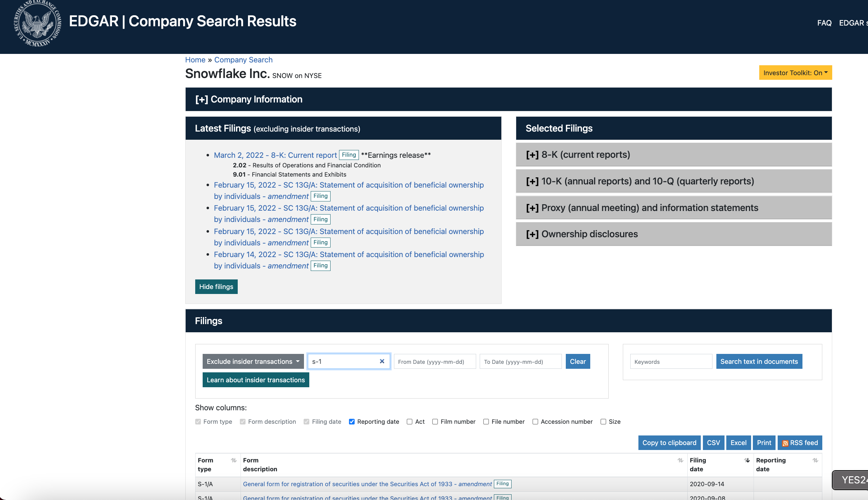
Task: Sort by Form type column arrows
Action: pyautogui.click(x=234, y=460)
